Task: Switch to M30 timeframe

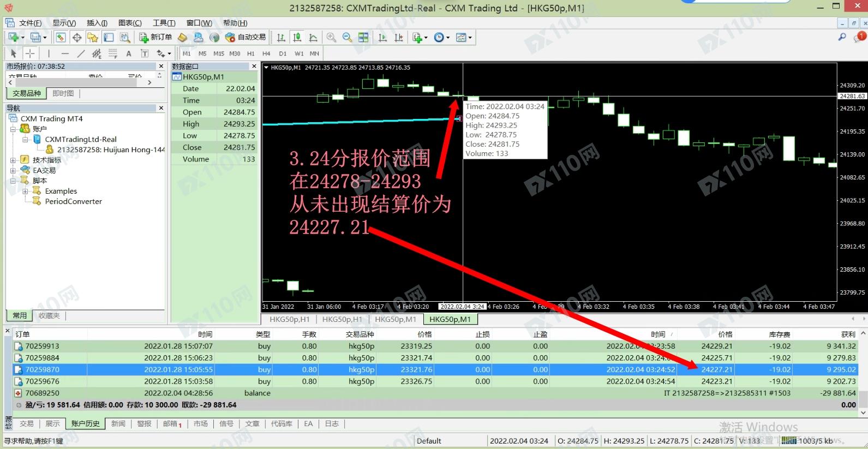Action: (235, 53)
